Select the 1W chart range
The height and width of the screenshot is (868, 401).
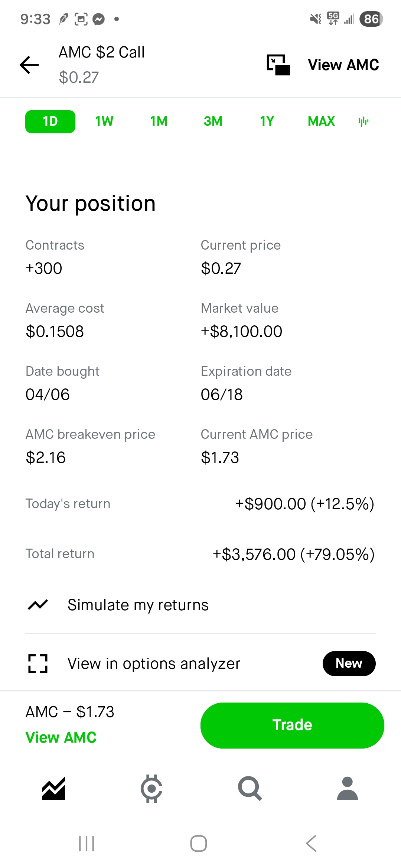point(104,121)
